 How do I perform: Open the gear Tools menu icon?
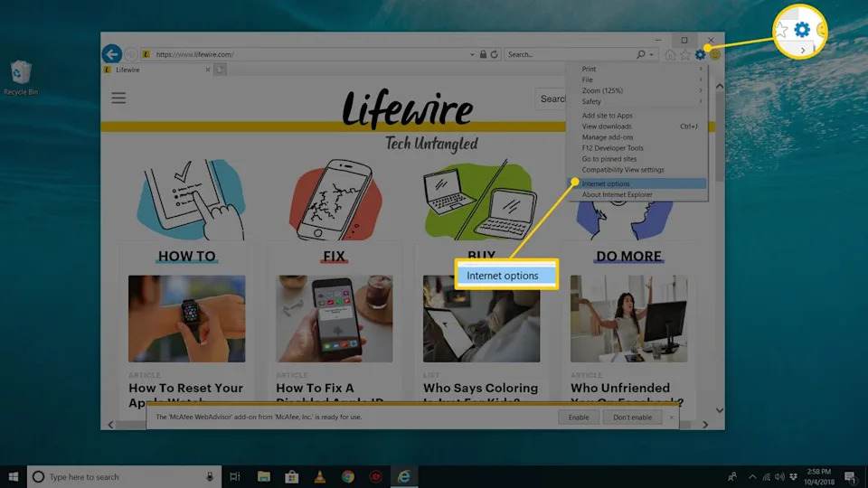point(700,55)
